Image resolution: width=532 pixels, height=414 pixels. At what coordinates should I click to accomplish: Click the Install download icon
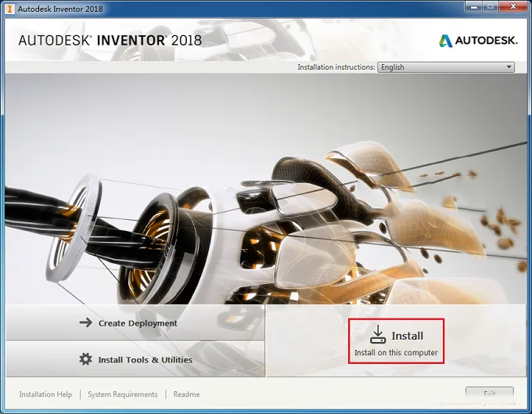(x=378, y=334)
